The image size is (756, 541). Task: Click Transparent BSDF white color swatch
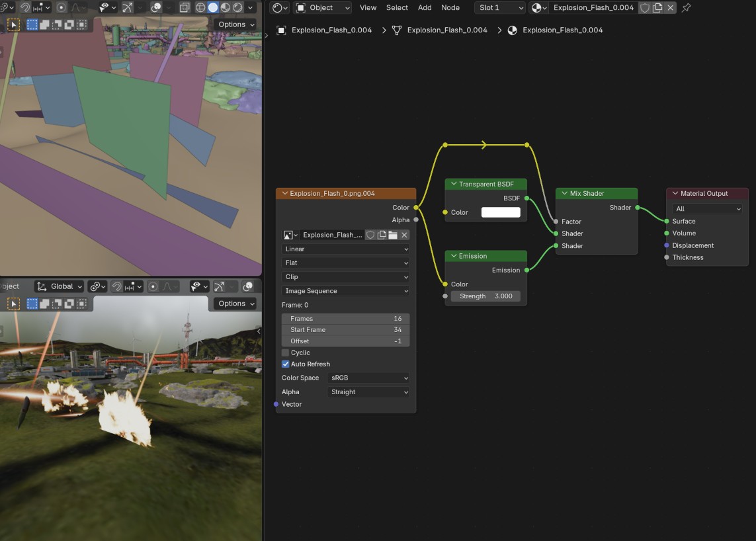501,212
